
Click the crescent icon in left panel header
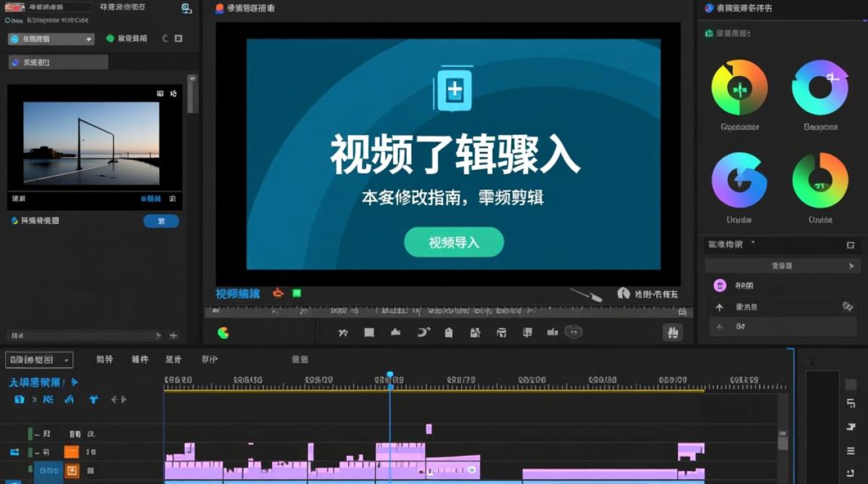pos(165,39)
